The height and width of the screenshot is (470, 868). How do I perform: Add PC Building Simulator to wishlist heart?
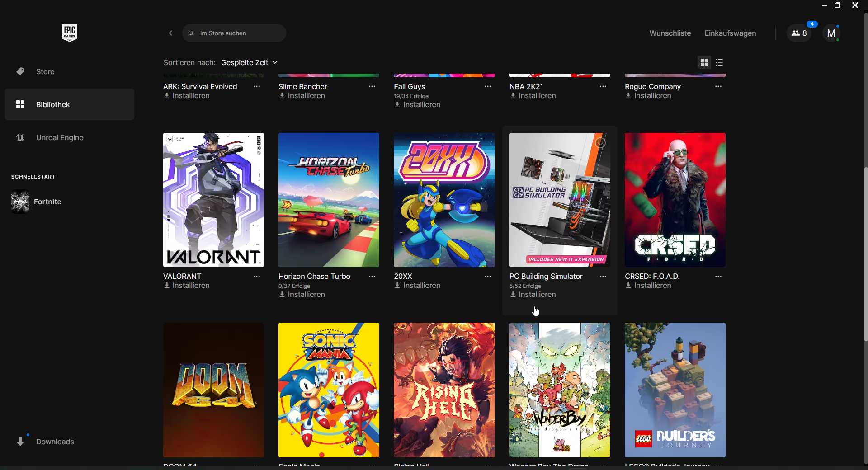(x=600, y=143)
